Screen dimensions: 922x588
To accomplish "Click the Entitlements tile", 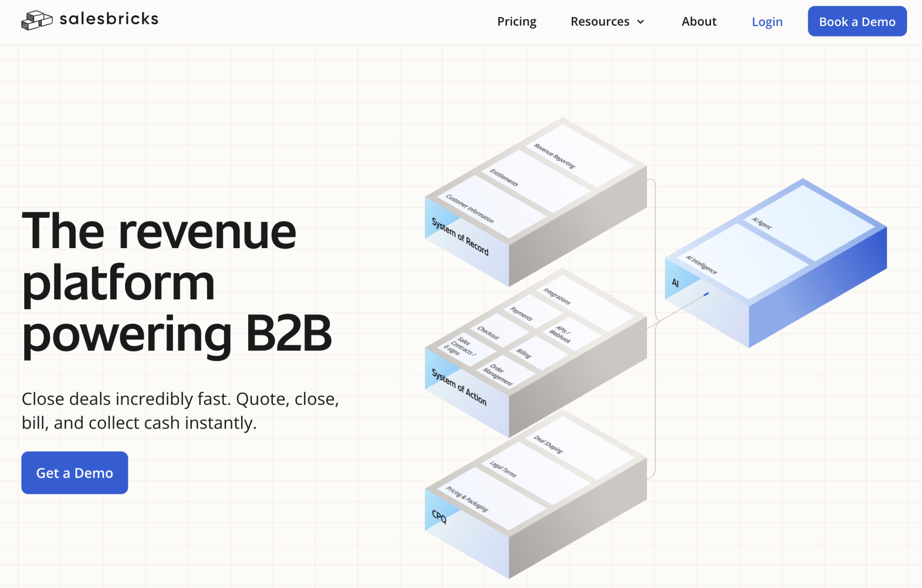I will (536, 181).
